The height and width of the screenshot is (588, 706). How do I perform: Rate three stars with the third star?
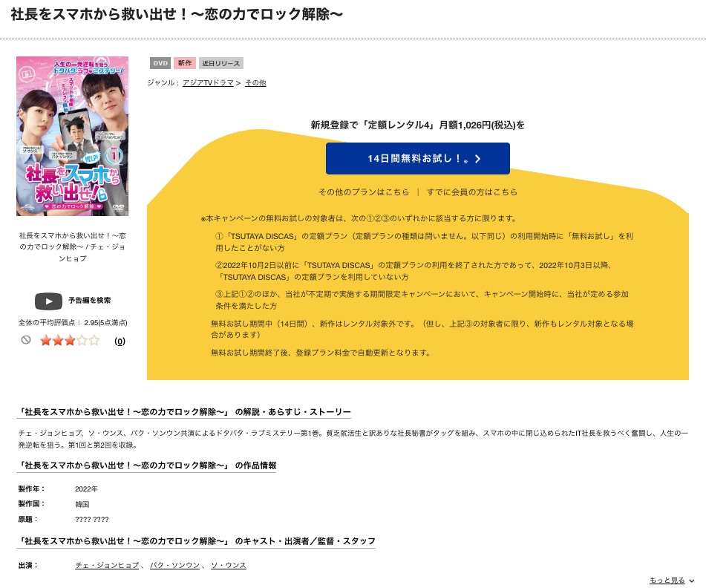pos(70,340)
